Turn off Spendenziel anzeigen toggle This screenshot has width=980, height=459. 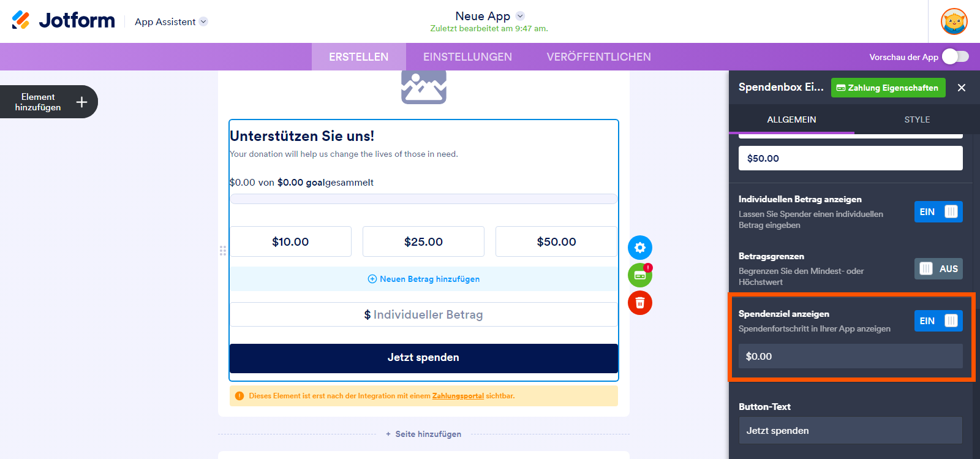(938, 321)
